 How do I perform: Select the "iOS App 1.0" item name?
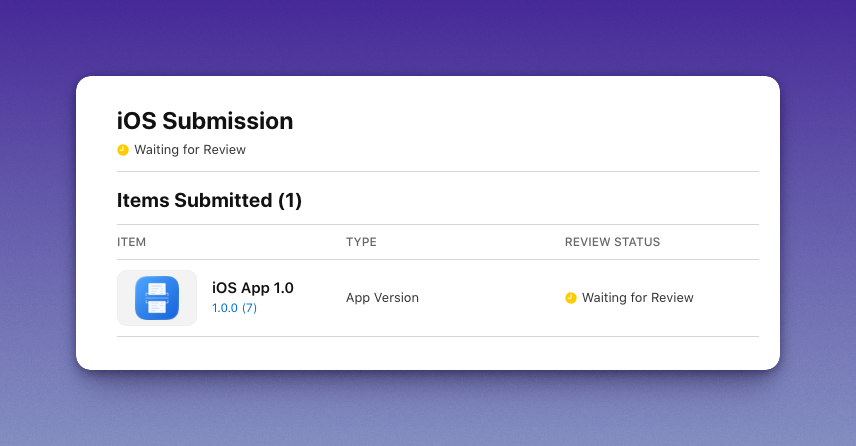pos(253,288)
